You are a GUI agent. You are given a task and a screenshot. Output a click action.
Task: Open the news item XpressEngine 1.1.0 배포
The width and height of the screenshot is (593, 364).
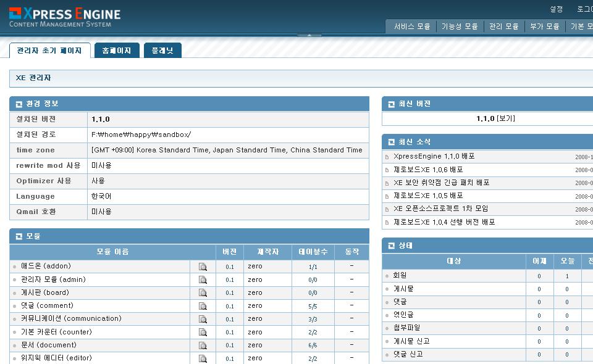[434, 156]
